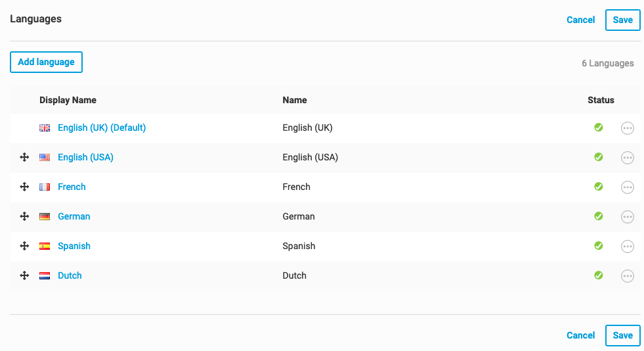Click the drag handle next to Spanish
The width and height of the screenshot is (644, 351).
(24, 246)
